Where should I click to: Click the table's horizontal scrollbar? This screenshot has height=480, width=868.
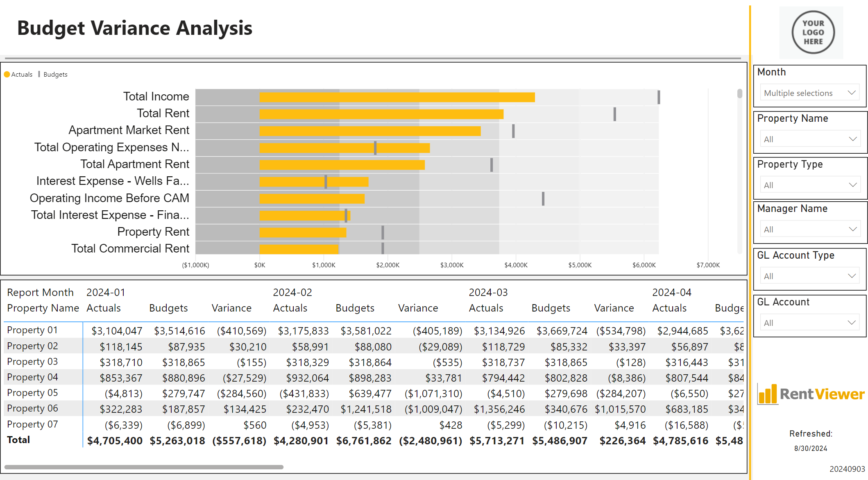pyautogui.click(x=143, y=467)
